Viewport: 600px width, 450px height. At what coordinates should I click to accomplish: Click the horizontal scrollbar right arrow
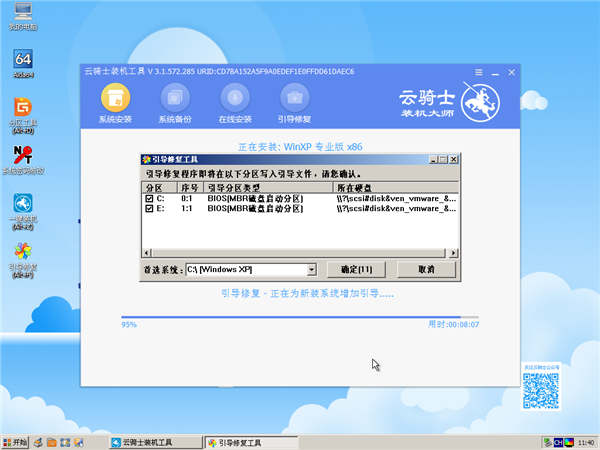(x=453, y=253)
